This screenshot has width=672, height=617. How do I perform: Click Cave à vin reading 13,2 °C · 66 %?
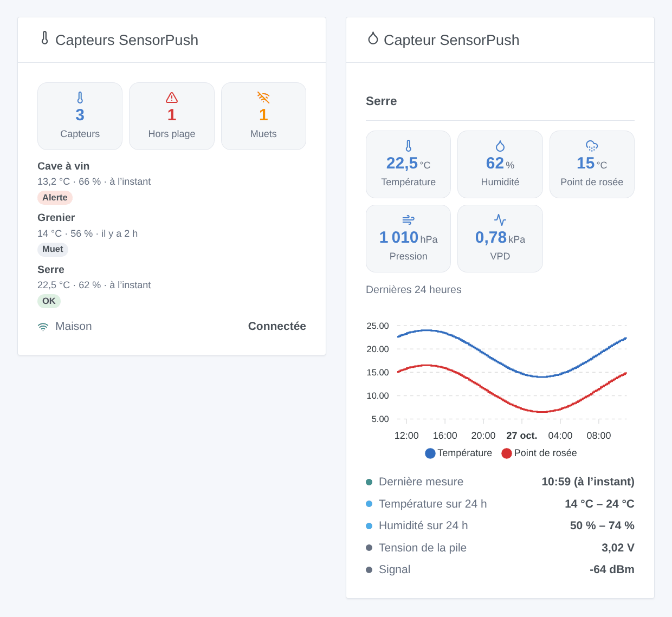click(x=94, y=181)
